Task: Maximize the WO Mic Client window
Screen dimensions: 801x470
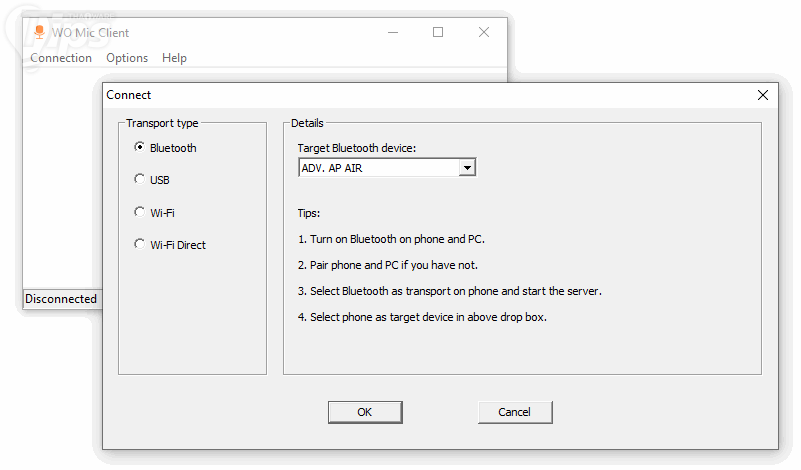Action: pos(438,32)
